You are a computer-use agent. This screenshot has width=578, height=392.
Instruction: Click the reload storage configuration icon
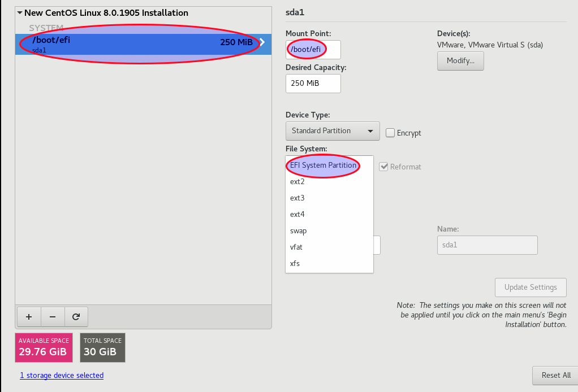(x=76, y=317)
